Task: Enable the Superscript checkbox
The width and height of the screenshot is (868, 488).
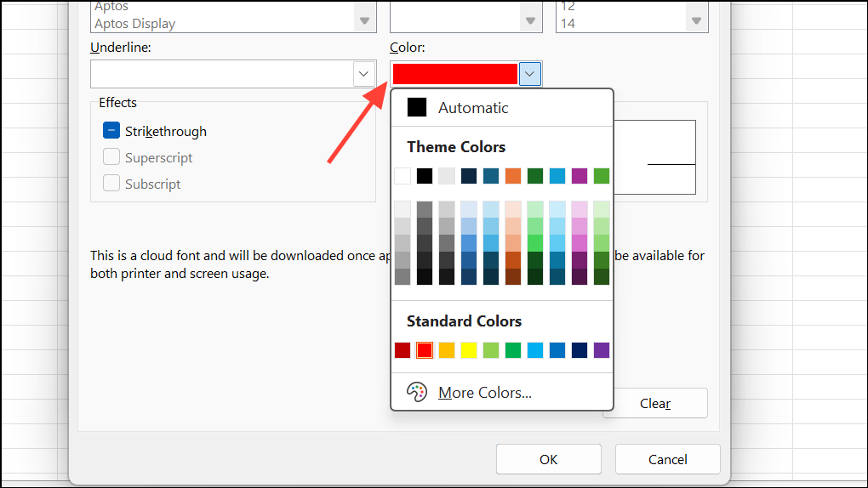Action: pos(111,157)
